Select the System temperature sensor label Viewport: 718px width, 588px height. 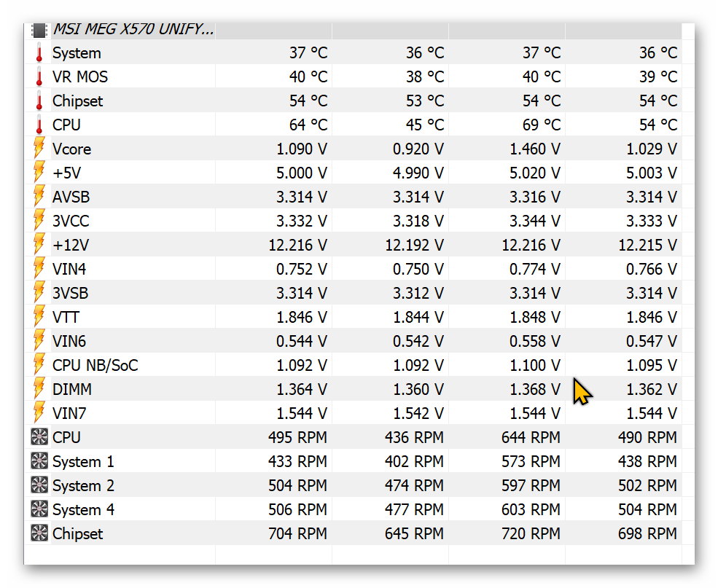(x=77, y=53)
